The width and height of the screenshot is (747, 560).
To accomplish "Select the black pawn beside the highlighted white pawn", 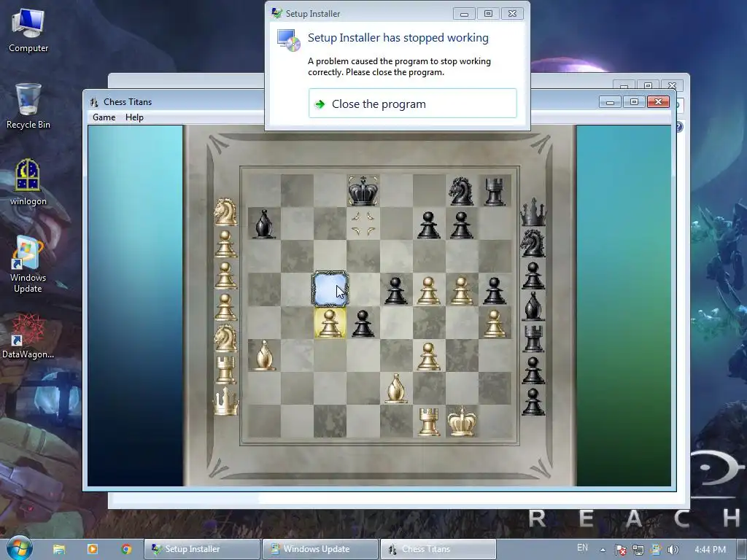I will [363, 323].
